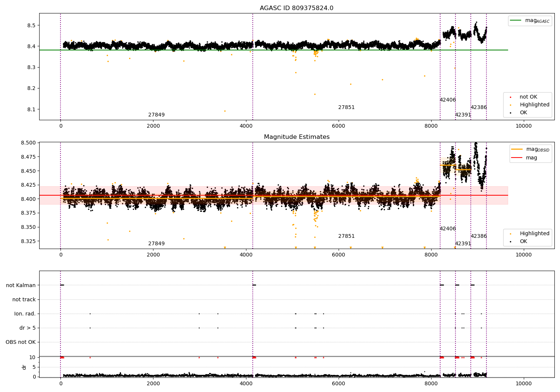Click the title 'AGASC ID 809375824.0'
This screenshot has width=560, height=392.
pyautogui.click(x=296, y=8)
